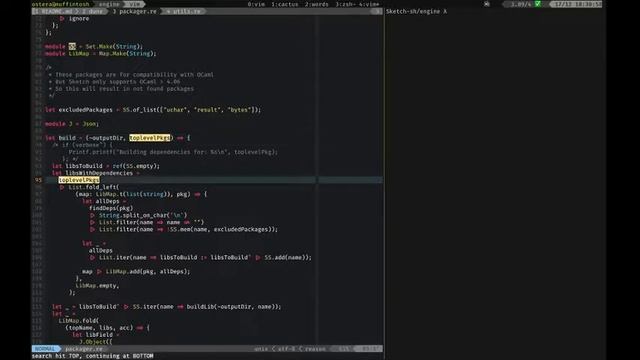Select tmux window 2:words

coord(316,4)
